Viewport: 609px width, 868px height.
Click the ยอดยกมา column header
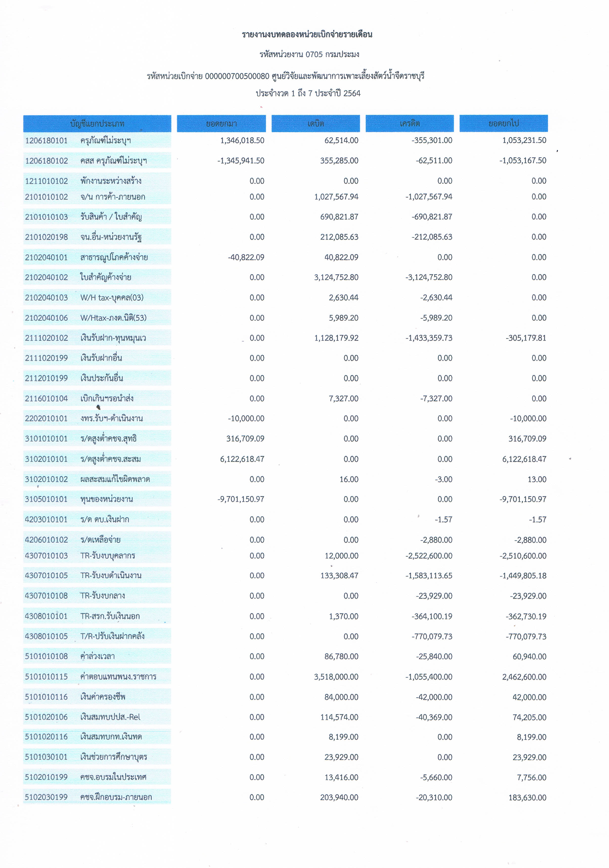[x=221, y=124]
